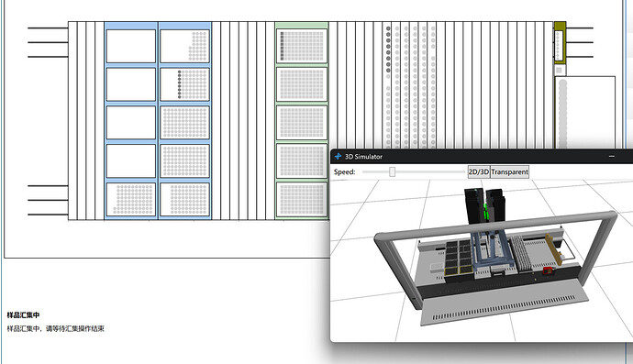Viewport: 633px width, 364px height.
Task: Select the middle plate in green carrier
Action: point(302,123)
